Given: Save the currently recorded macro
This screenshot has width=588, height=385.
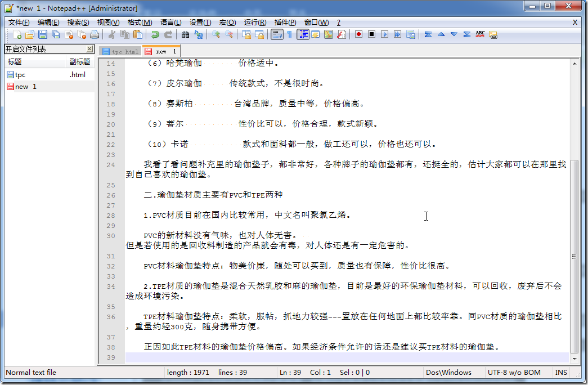Looking at the screenshot, I should 411,34.
